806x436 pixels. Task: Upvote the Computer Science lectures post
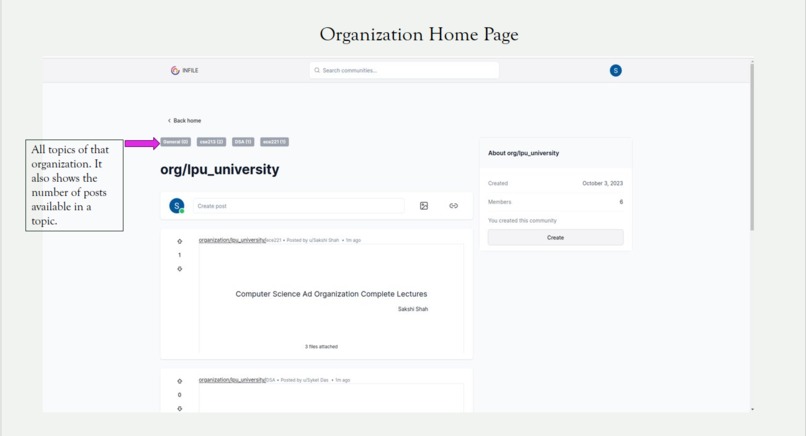coord(179,241)
